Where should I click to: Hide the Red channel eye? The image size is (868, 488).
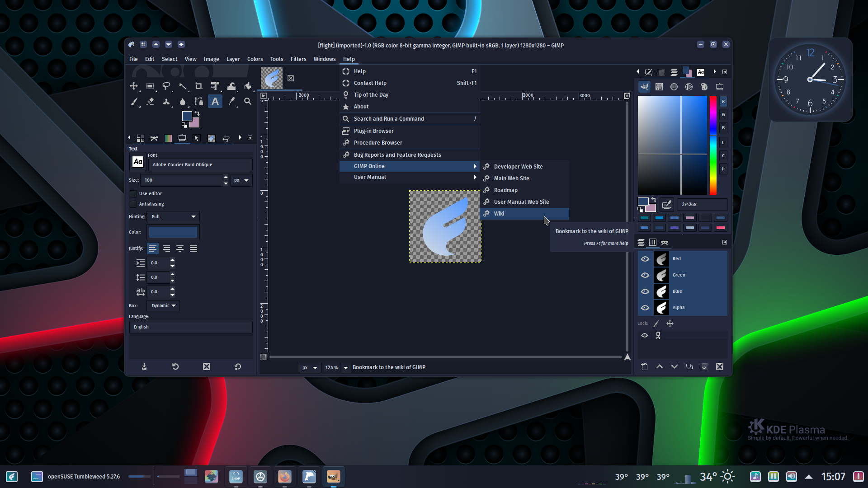click(x=645, y=259)
